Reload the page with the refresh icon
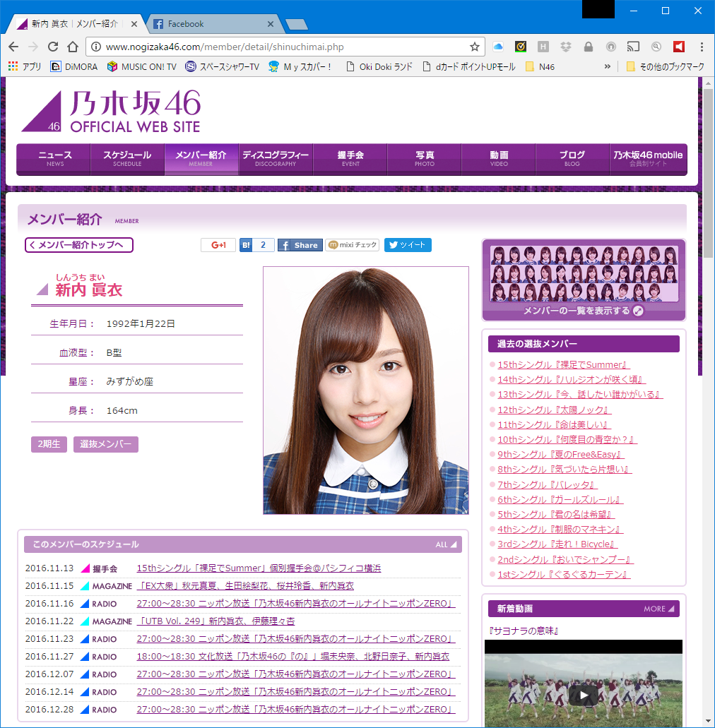 53,46
